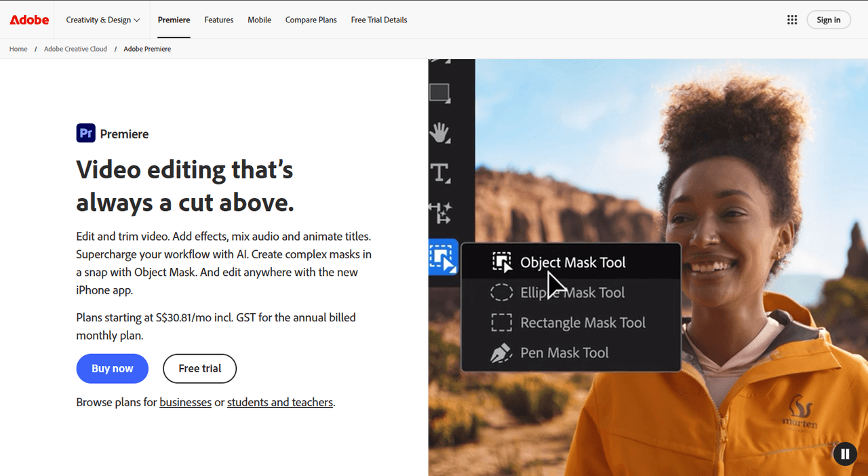
Task: Expand the Creativity & Design dropdown
Action: (x=103, y=20)
